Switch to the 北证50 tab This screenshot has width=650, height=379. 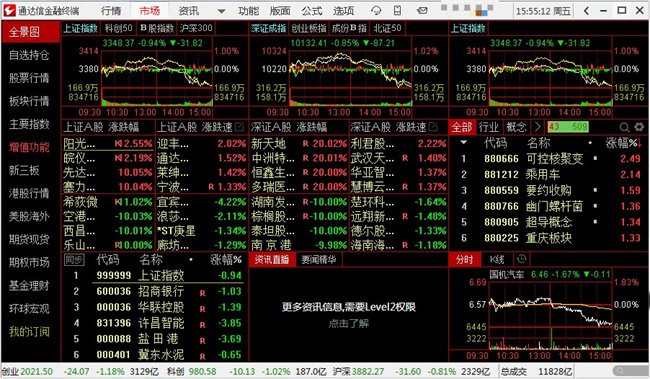pyautogui.click(x=387, y=28)
